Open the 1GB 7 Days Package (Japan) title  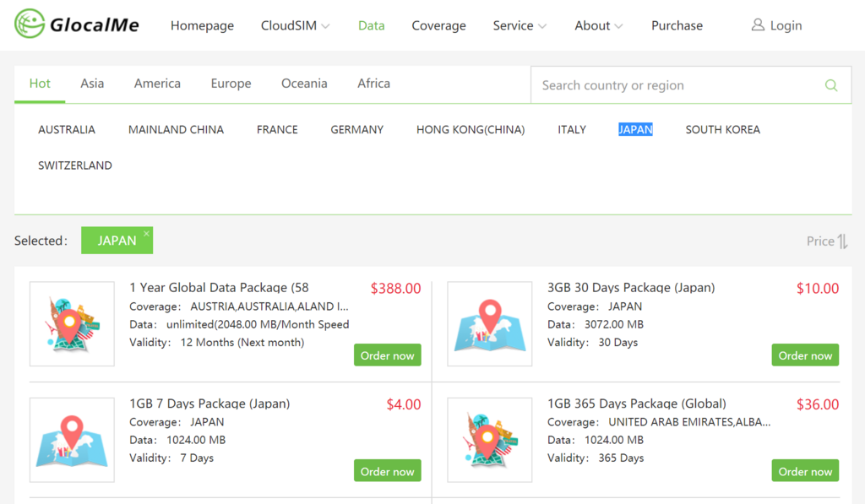209,403
